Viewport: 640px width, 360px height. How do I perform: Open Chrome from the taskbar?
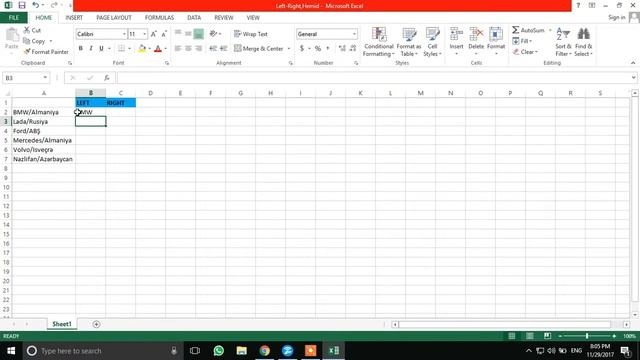[x=264, y=351]
